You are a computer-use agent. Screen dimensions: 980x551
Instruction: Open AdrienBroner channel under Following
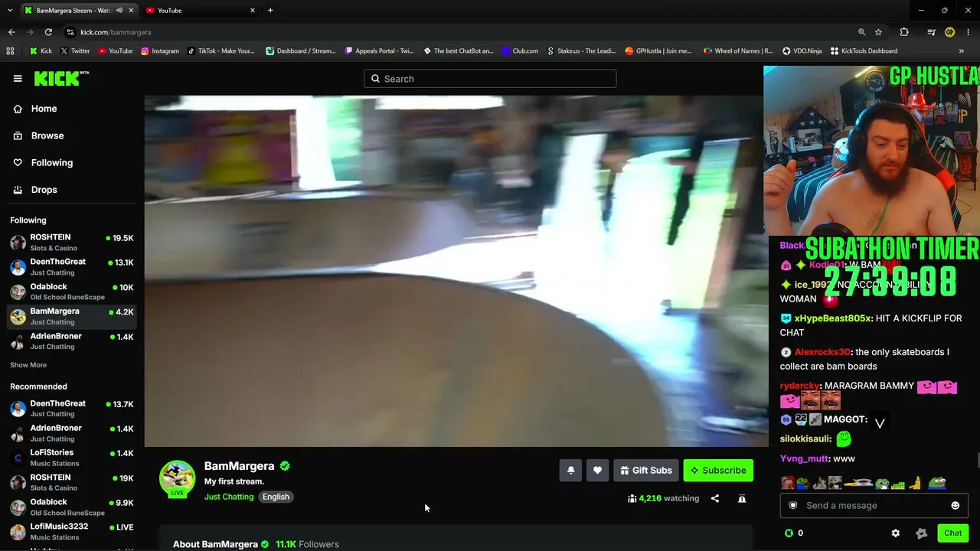point(72,341)
